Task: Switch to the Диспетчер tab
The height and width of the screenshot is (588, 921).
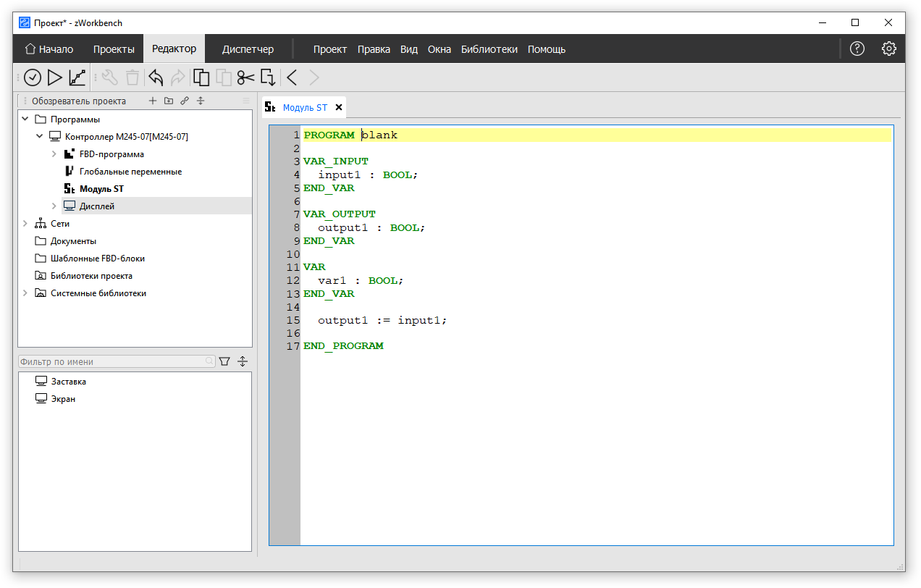Action: (248, 49)
